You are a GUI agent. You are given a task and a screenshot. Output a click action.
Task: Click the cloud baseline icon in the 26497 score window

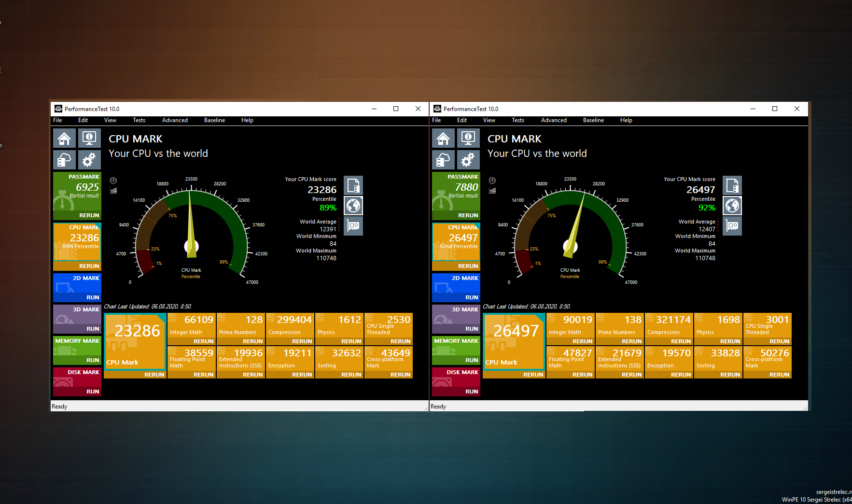click(x=443, y=160)
